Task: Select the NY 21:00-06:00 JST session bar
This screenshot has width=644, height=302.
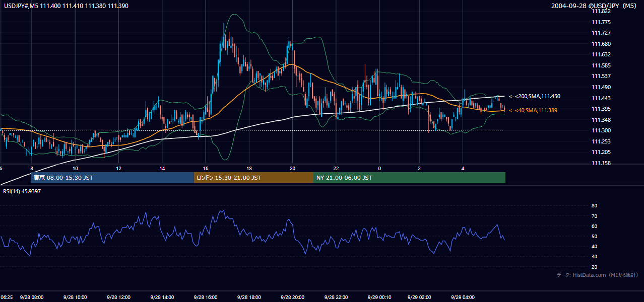Action: pos(409,178)
